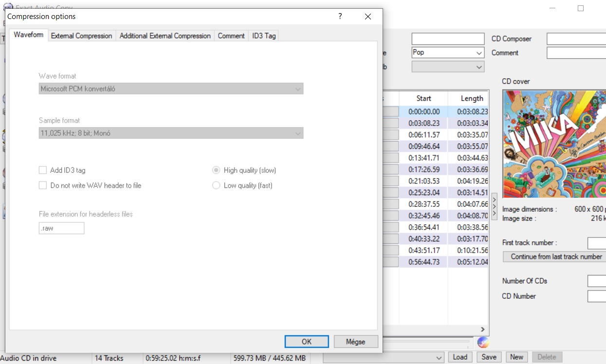Screen dimensions: 606x364
Task: Select the start time 0:21:03.53 cell
Action: 423,181
